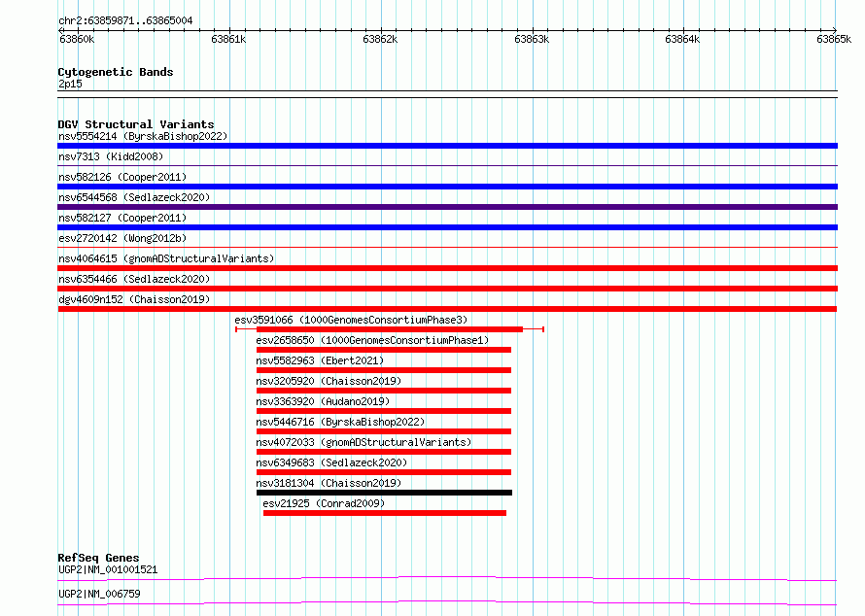
Task: Click the 63864k ruler tick label
Action: point(682,39)
